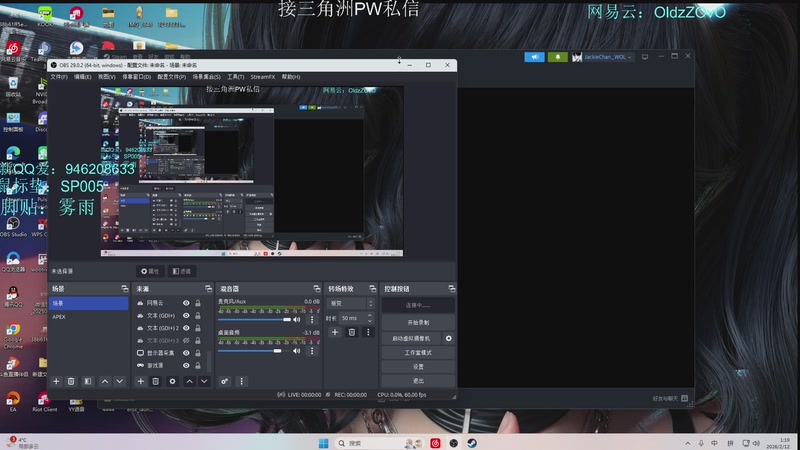The width and height of the screenshot is (800, 450).
Task: Move scene down with Scenes panel down arrow
Action: click(119, 381)
